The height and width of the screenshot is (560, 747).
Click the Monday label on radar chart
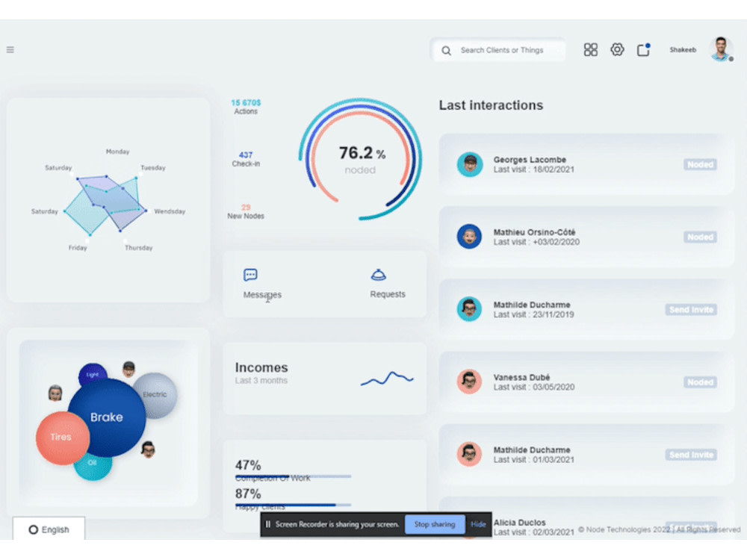click(x=118, y=152)
